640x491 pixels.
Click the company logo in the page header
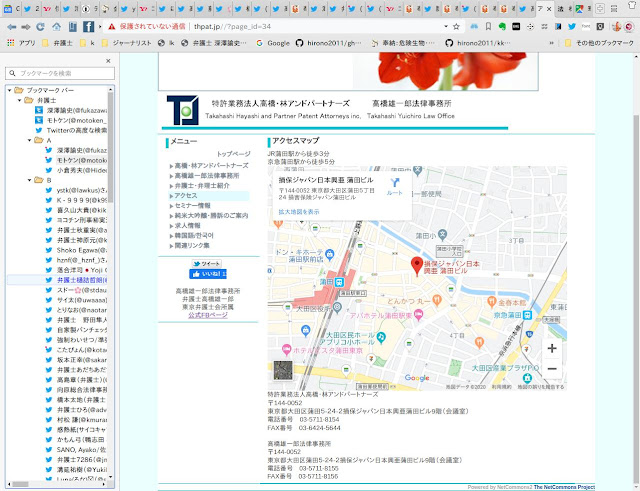(x=182, y=110)
